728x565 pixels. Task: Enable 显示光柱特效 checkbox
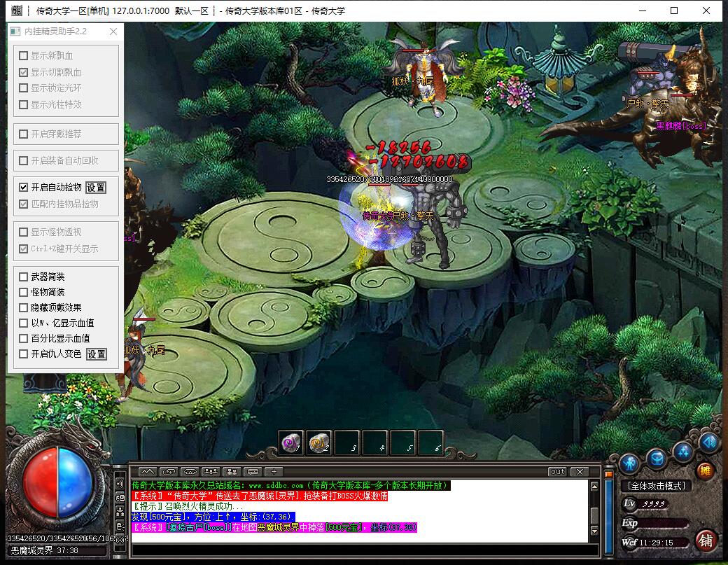click(23, 104)
